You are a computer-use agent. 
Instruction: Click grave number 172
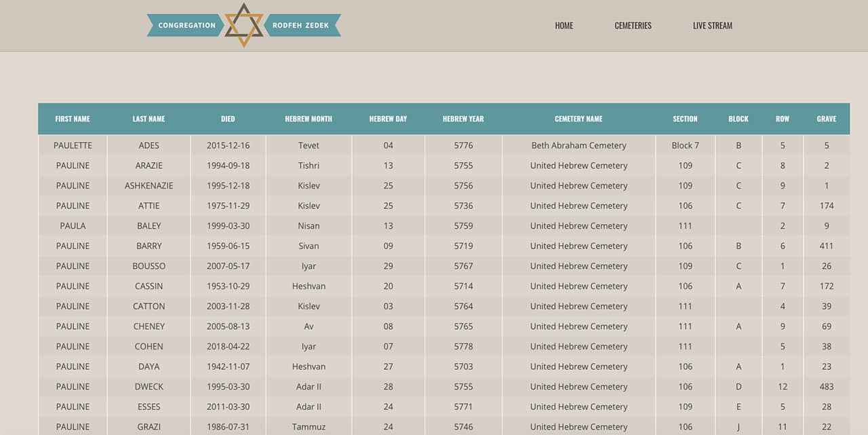pyautogui.click(x=826, y=286)
